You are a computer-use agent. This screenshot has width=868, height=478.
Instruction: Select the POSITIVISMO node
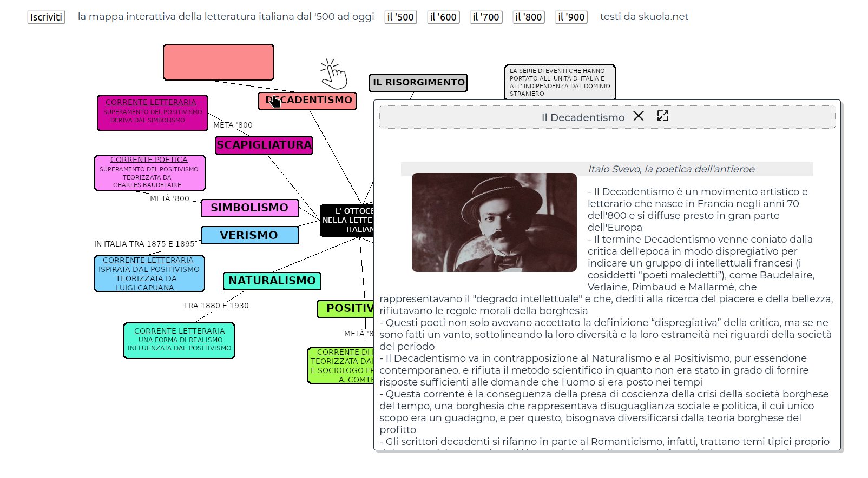coord(346,309)
